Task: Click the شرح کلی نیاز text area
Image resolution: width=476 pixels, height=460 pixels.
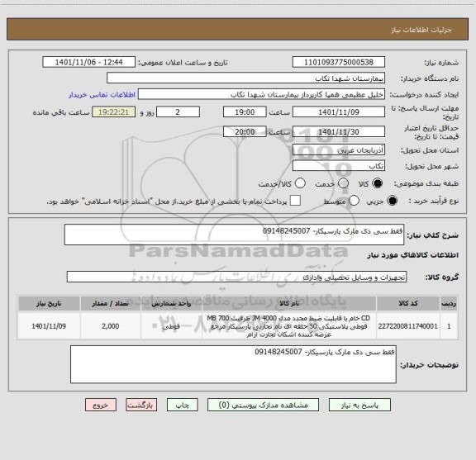Action: pyautogui.click(x=234, y=235)
